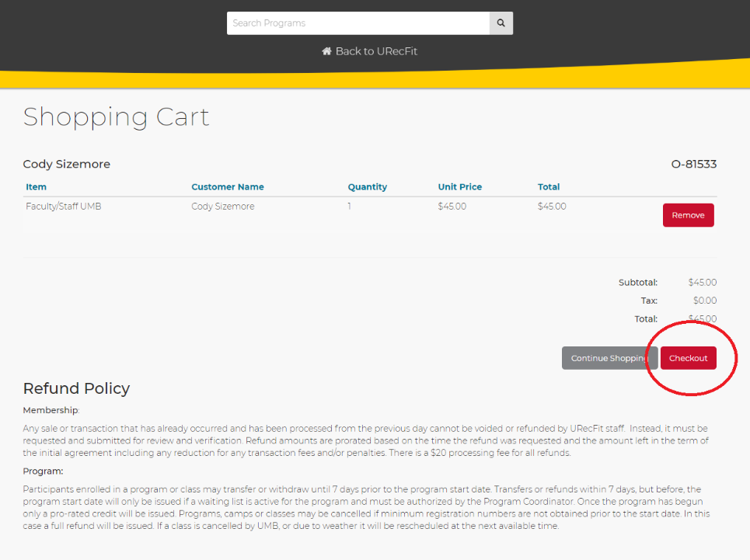Click the Customer Name column header
The width and height of the screenshot is (750, 560).
[228, 187]
